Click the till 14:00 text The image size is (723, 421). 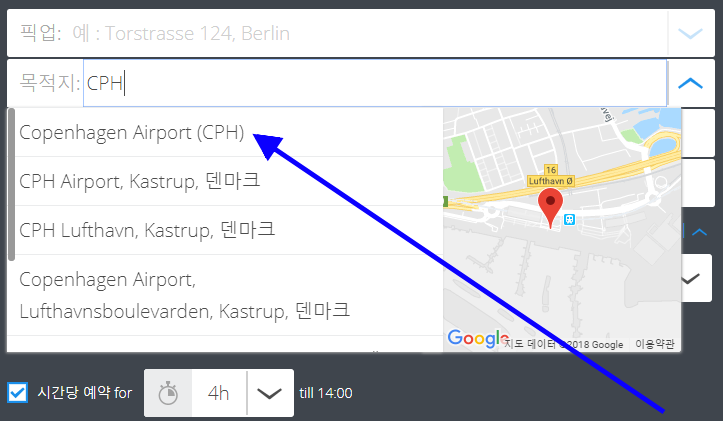pos(326,393)
